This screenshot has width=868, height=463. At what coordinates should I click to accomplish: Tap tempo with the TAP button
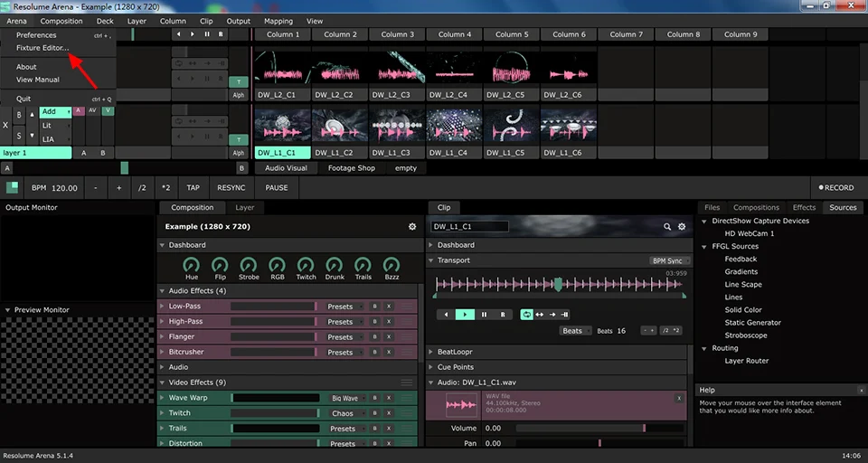pos(193,188)
